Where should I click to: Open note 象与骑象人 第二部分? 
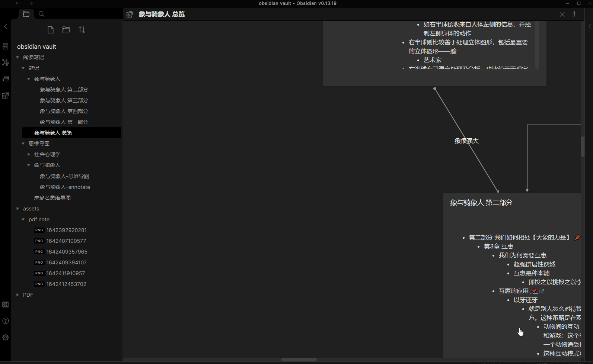(x=64, y=90)
